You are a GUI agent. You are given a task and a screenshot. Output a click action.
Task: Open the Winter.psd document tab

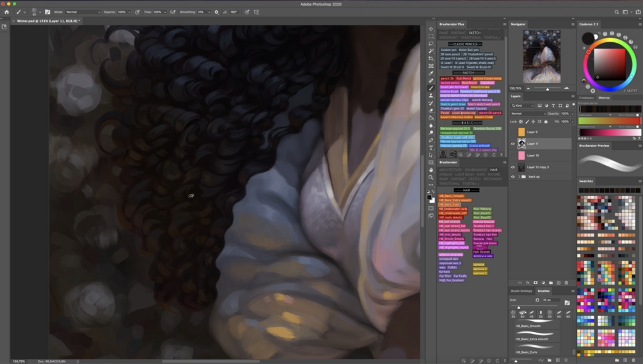coord(49,20)
